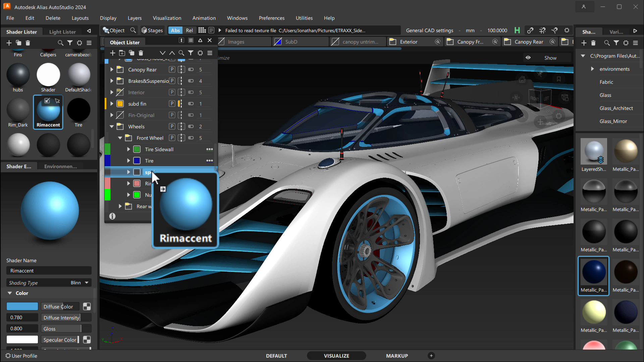Click the blue Diffuse Color swatch
This screenshot has height=362, width=644.
(x=22, y=306)
